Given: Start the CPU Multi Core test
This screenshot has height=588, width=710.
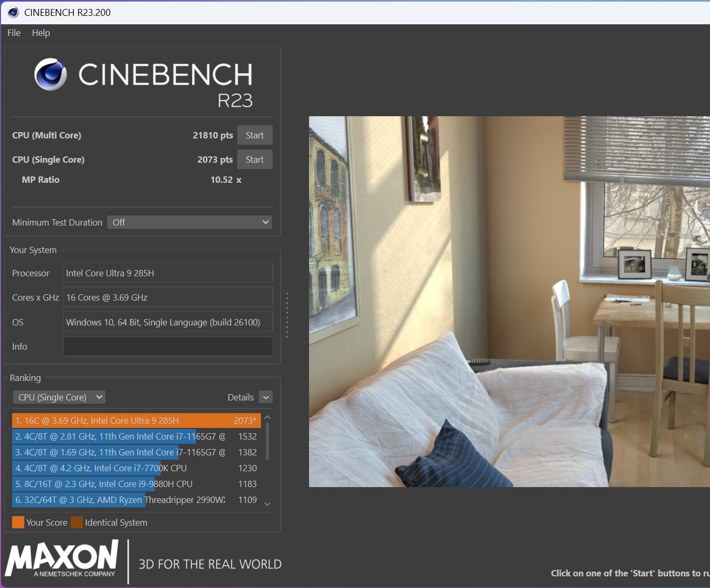Looking at the screenshot, I should point(255,135).
